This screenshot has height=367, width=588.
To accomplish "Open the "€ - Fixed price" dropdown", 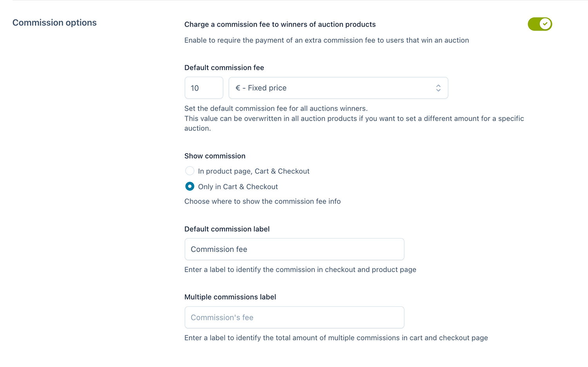I will pyautogui.click(x=338, y=88).
